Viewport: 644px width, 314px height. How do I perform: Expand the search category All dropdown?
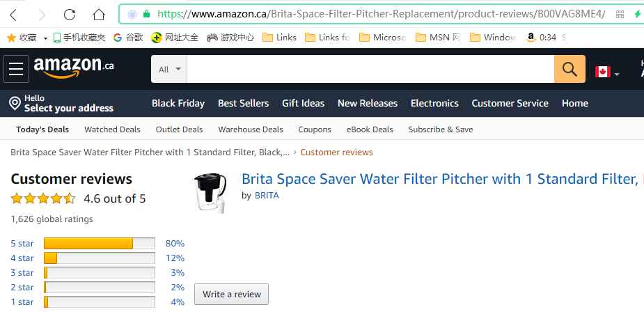point(169,69)
